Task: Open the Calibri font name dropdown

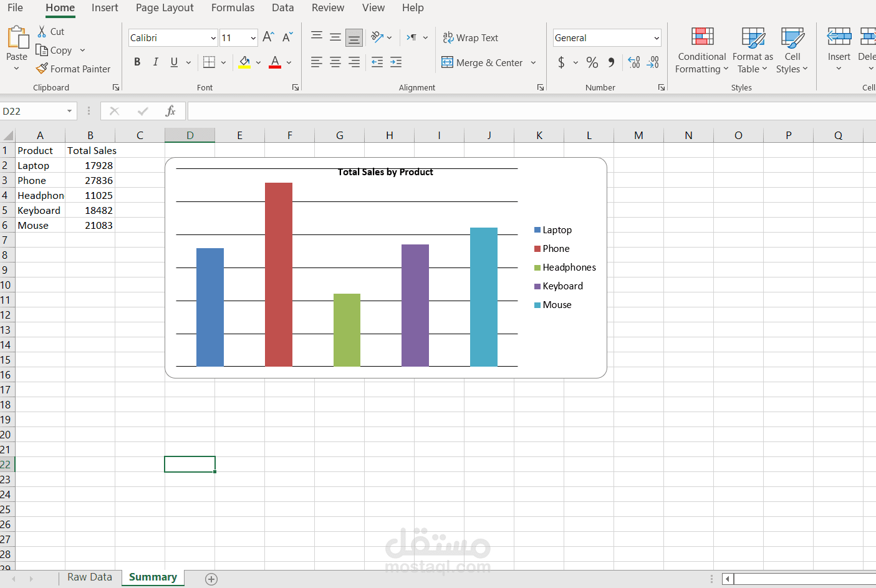Action: [213, 38]
